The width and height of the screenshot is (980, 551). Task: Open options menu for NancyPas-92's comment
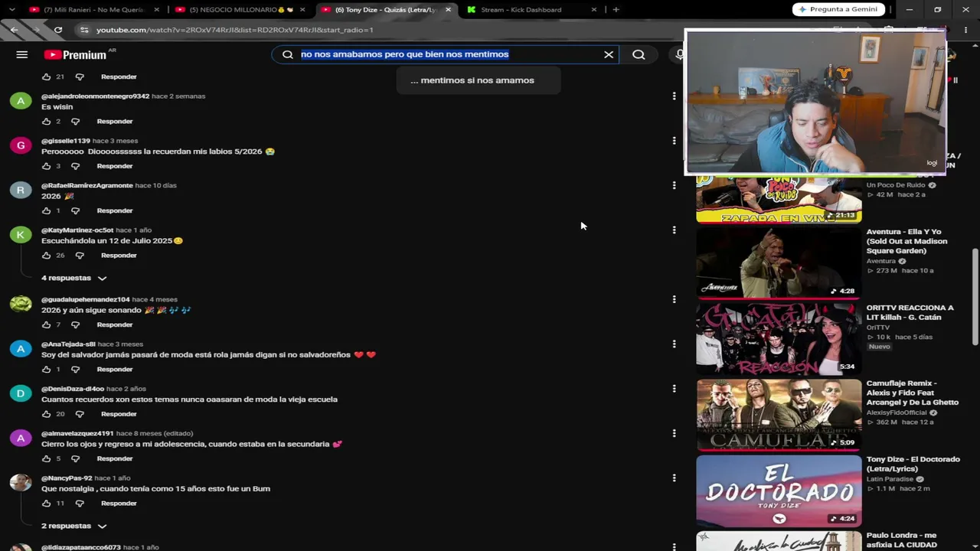674,478
